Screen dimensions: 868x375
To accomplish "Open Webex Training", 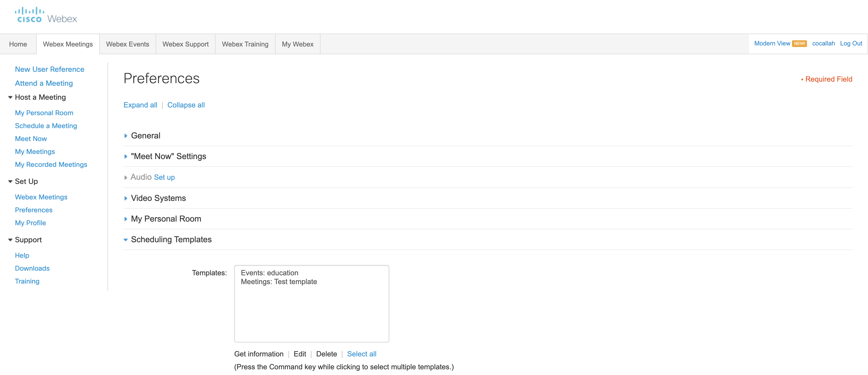I will point(245,44).
